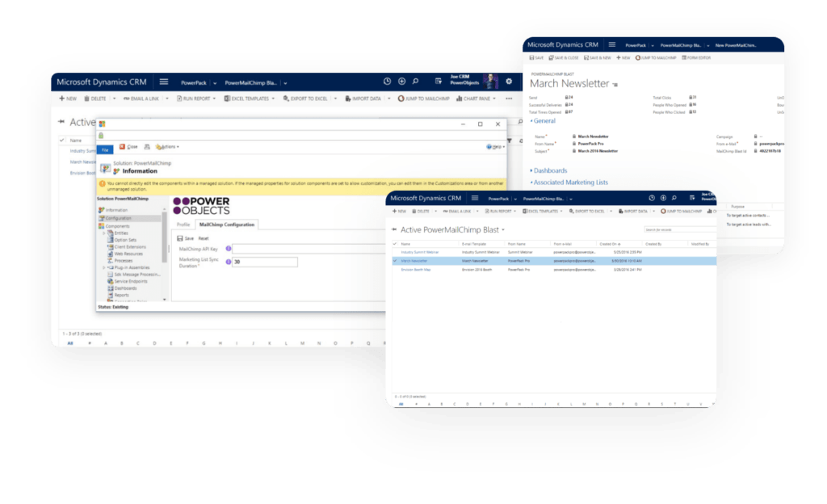Image resolution: width=827 pixels, height=504 pixels.
Task: Switch to the Profile tab
Action: coord(183,225)
